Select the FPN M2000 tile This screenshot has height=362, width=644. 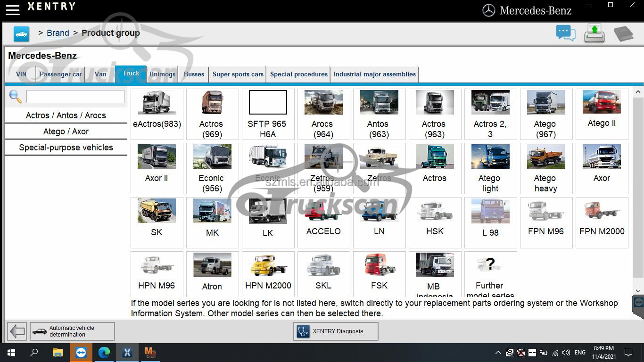click(x=602, y=222)
